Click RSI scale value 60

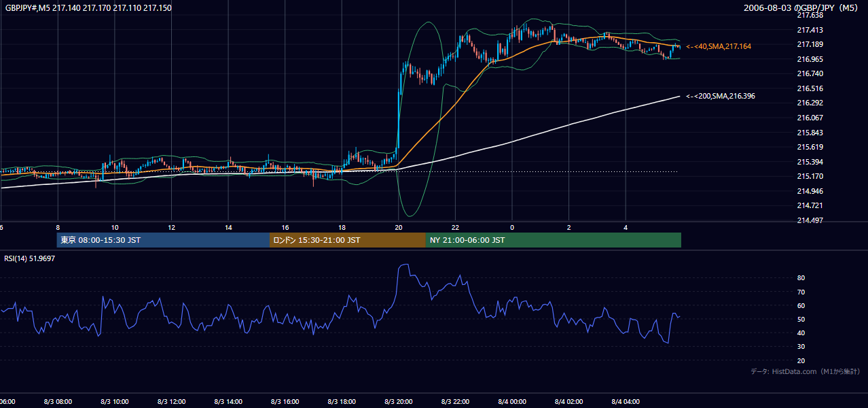[x=801, y=305]
